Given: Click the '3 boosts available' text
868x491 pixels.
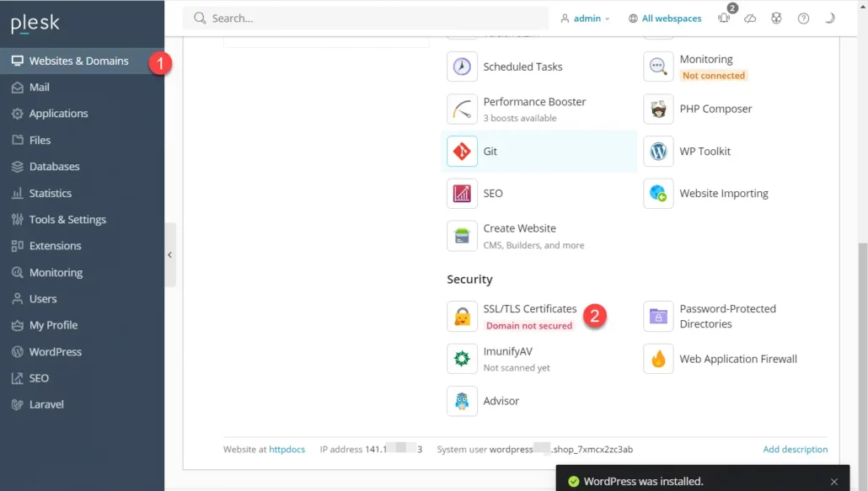Looking at the screenshot, I should (x=520, y=118).
